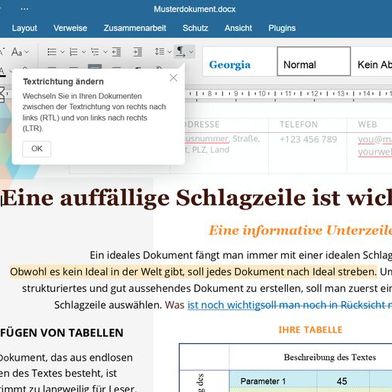The width and height of the screenshot is (392, 392).
Task: Expand the multilevel list dropdown arrow
Action: tap(105, 52)
